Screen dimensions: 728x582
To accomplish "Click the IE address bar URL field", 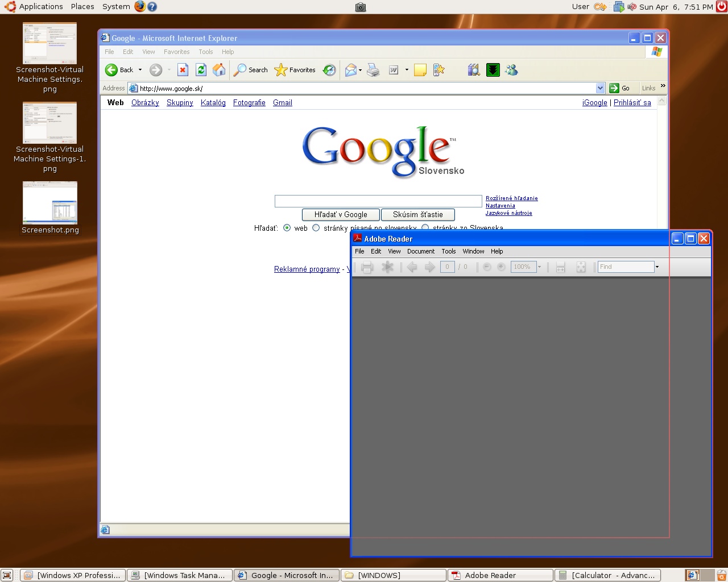I will [367, 88].
